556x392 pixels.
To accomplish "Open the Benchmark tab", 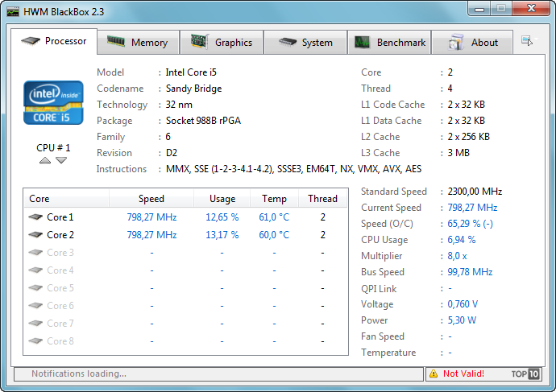I will [x=389, y=43].
